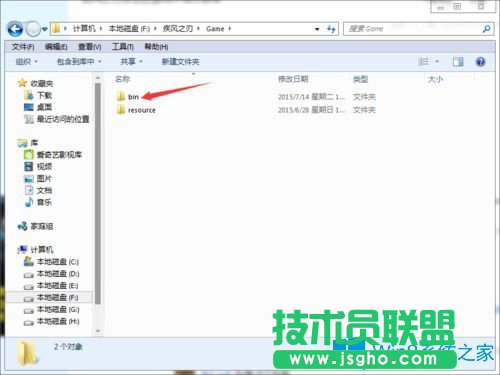
Task: Open the 帮助(H) menu
Action: (x=156, y=47)
